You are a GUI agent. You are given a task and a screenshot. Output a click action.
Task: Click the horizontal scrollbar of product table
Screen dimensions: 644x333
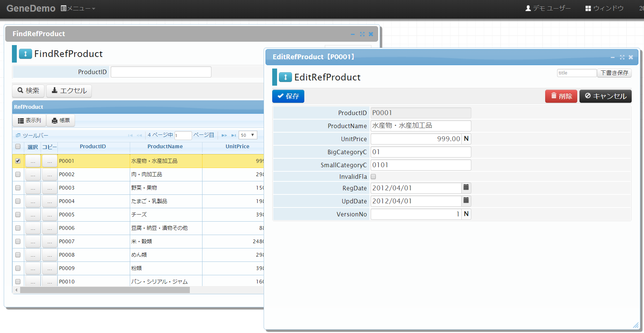105,290
